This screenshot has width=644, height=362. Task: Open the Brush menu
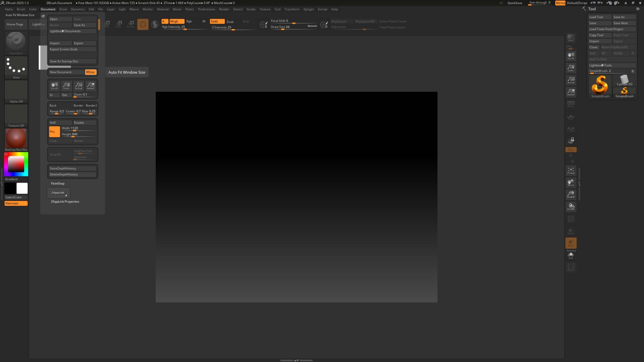coord(21,9)
